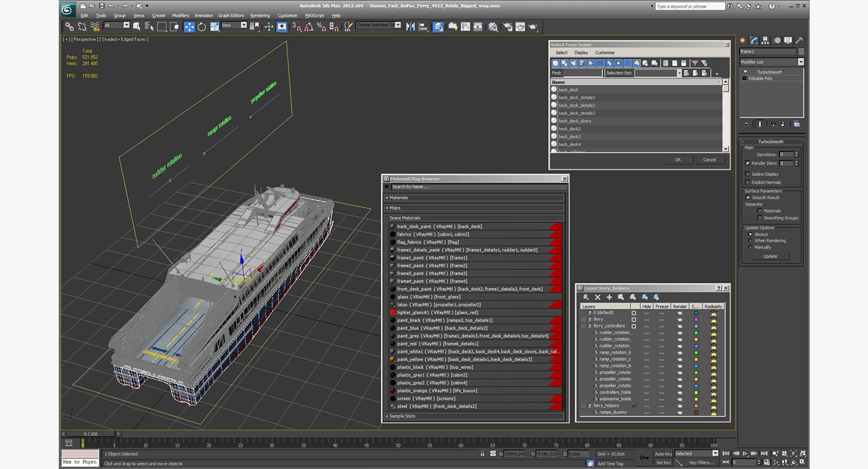Select the When Rendering update option
The height and width of the screenshot is (469, 868).
click(750, 241)
